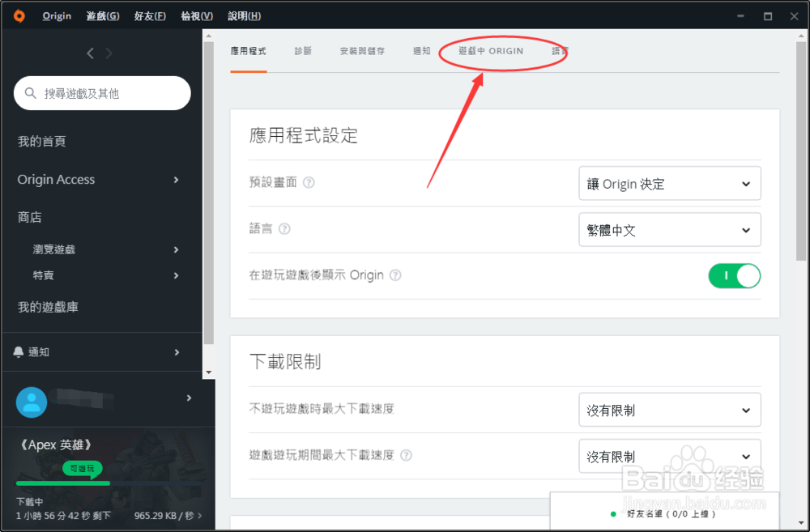Click the 965.29 KB / 秒 download speed
The width and height of the screenshot is (810, 532).
pos(164,516)
